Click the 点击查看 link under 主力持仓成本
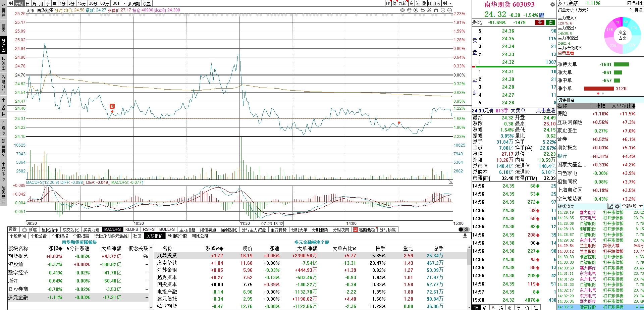Screen dimensions: 644x310 566,53
